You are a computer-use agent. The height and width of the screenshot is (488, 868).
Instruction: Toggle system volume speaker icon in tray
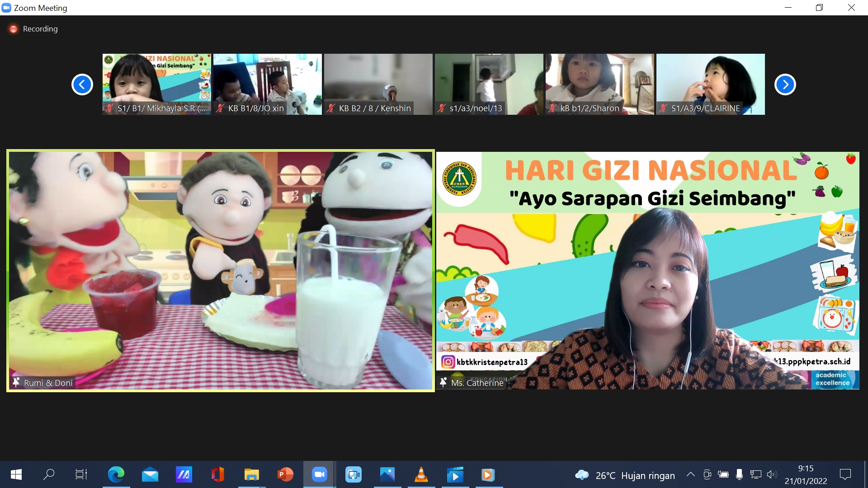tap(771, 474)
